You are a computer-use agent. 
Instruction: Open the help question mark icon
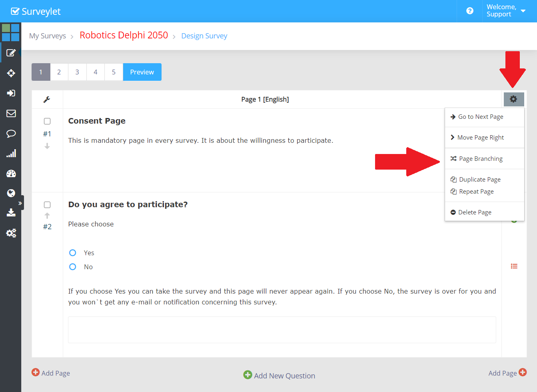(470, 11)
